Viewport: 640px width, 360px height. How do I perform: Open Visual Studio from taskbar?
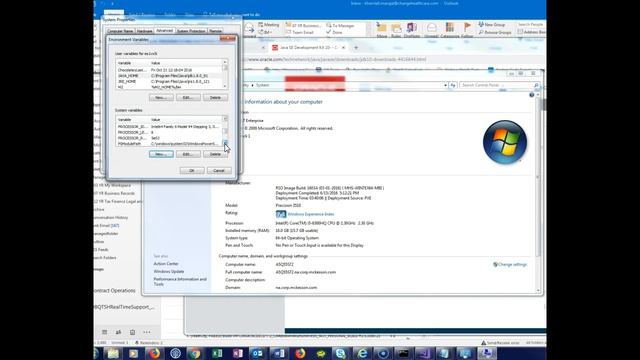[x=423, y=353]
